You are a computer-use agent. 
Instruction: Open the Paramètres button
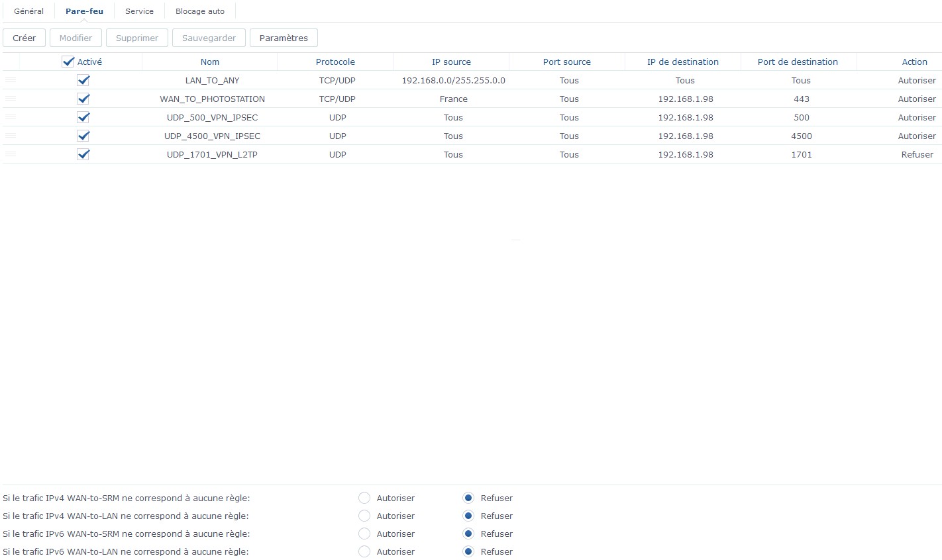(x=284, y=38)
